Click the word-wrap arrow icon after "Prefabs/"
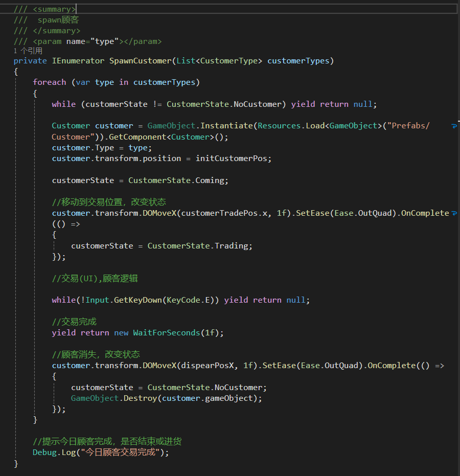Image resolution: width=460 pixels, height=476 pixels. coord(454,126)
